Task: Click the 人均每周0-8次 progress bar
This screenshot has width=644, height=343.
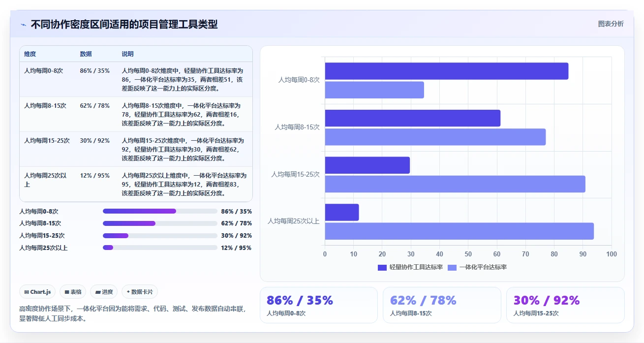Action: [x=160, y=211]
